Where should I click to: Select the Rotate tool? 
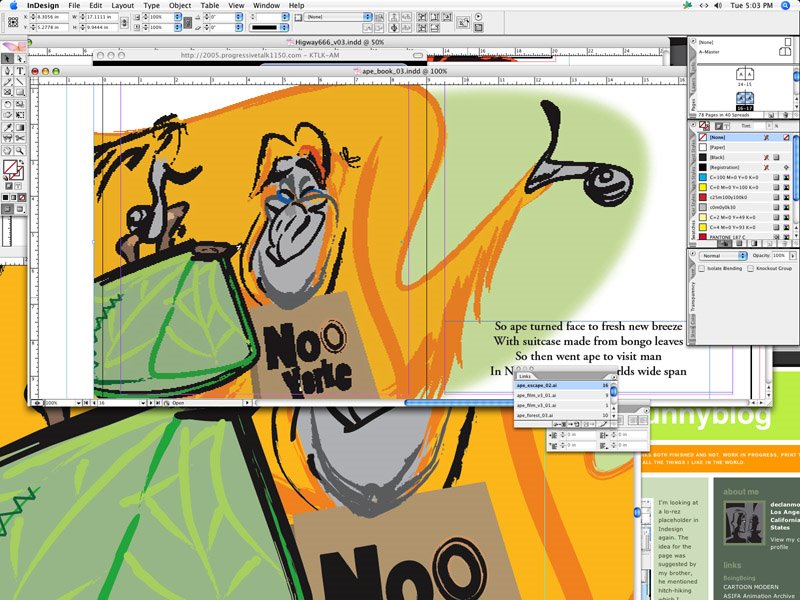(7, 104)
